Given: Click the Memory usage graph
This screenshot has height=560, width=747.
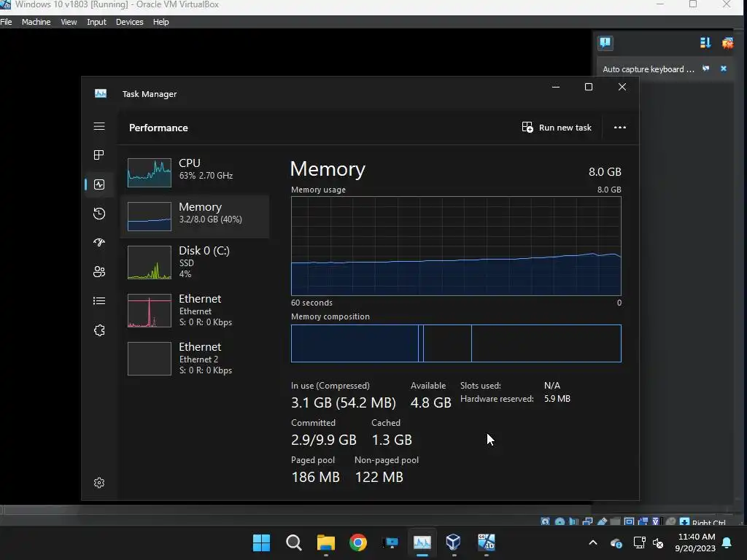Looking at the screenshot, I should [456, 246].
